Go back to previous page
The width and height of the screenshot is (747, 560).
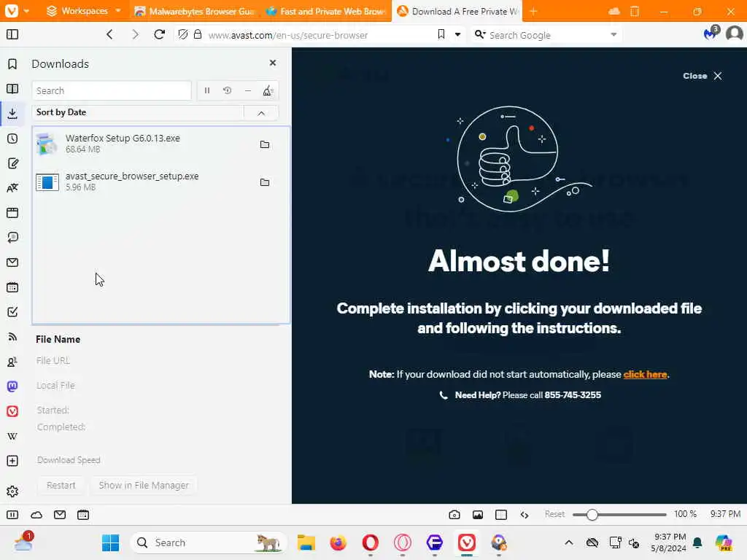(109, 34)
